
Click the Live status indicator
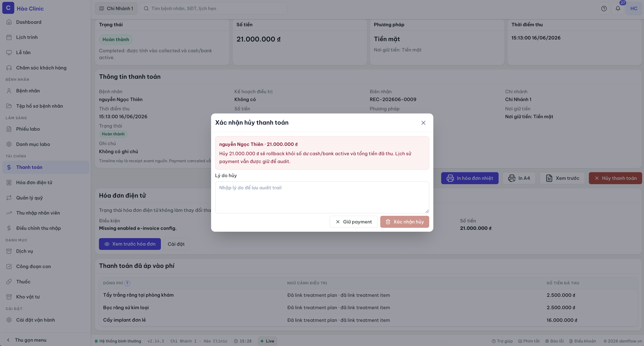coord(267,341)
